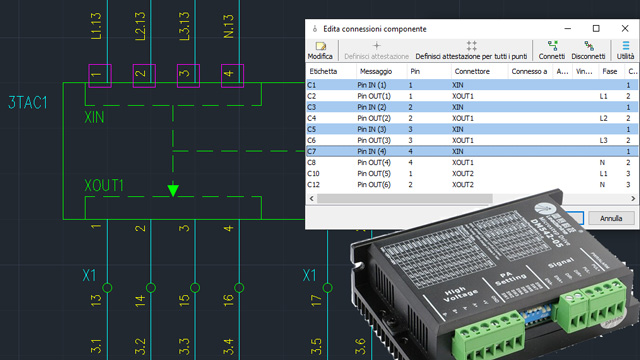The image size is (640, 360).
Task: Select row C2 Pin OUT(1)
Action: coord(472,96)
